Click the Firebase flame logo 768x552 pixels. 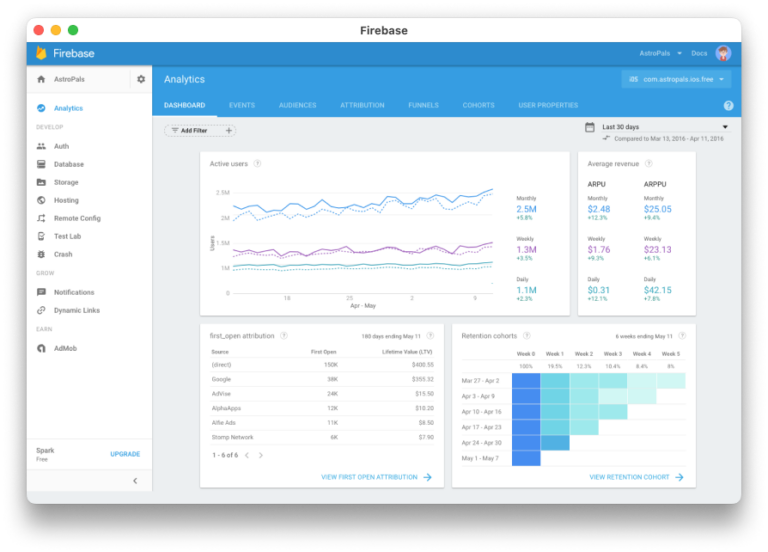coord(41,53)
